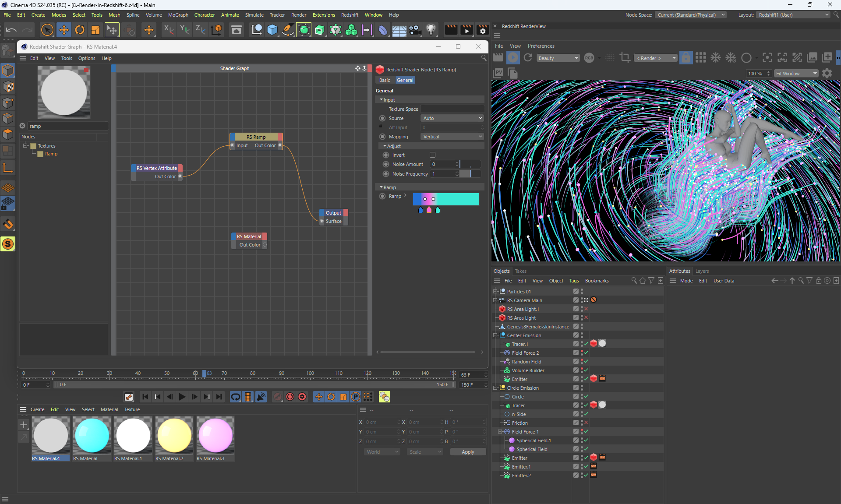This screenshot has height=504, width=841.
Task: Open the Mapping dropdown set to Vertical
Action: pos(452,137)
